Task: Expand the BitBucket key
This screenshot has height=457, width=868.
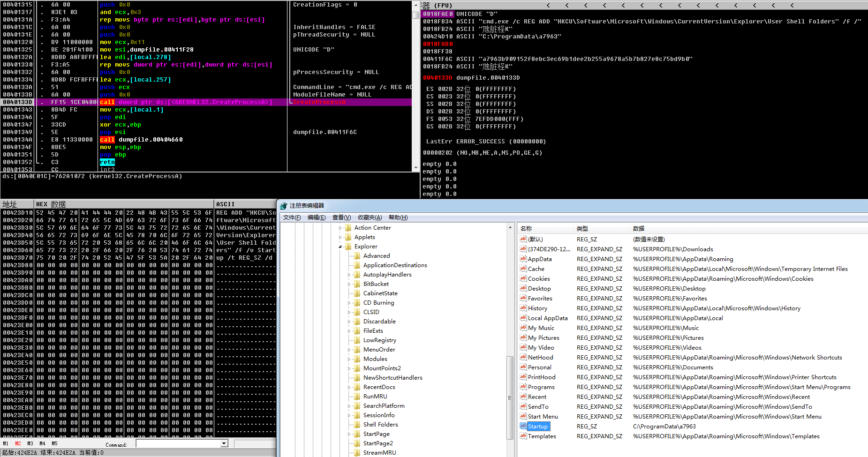Action: 349,284
